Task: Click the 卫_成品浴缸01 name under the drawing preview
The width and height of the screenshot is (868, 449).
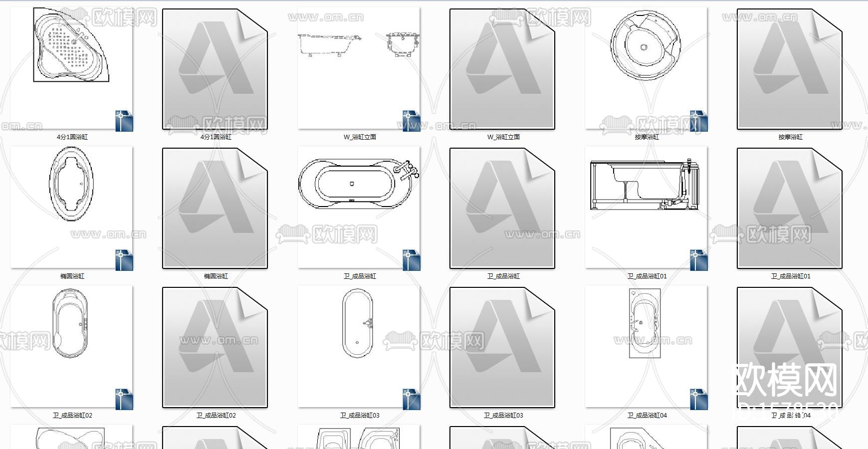Action: click(647, 276)
